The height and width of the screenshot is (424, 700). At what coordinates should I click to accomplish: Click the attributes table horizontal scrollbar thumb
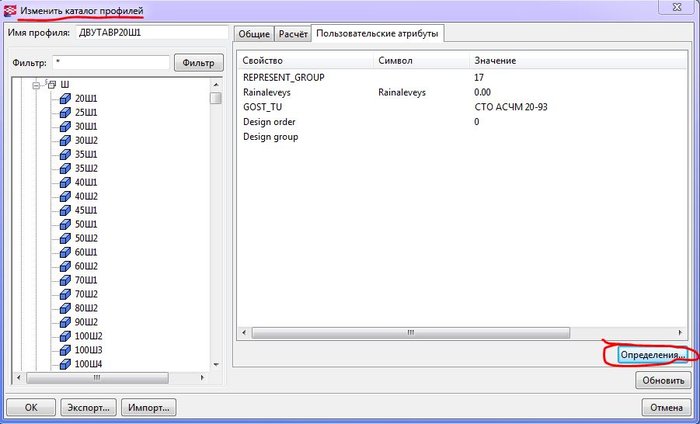coord(411,333)
